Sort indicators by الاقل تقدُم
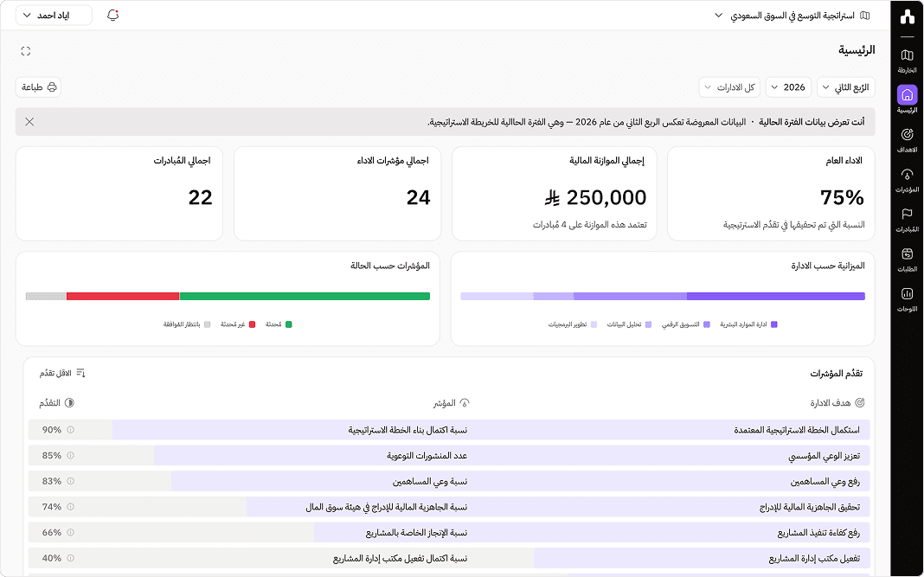Screen dimensions: 924x577 (62, 373)
